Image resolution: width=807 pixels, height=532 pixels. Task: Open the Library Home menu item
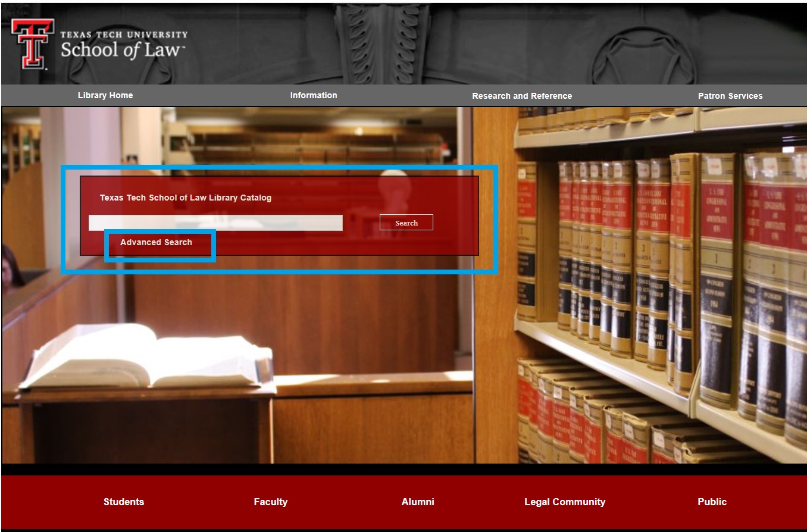[x=105, y=95]
